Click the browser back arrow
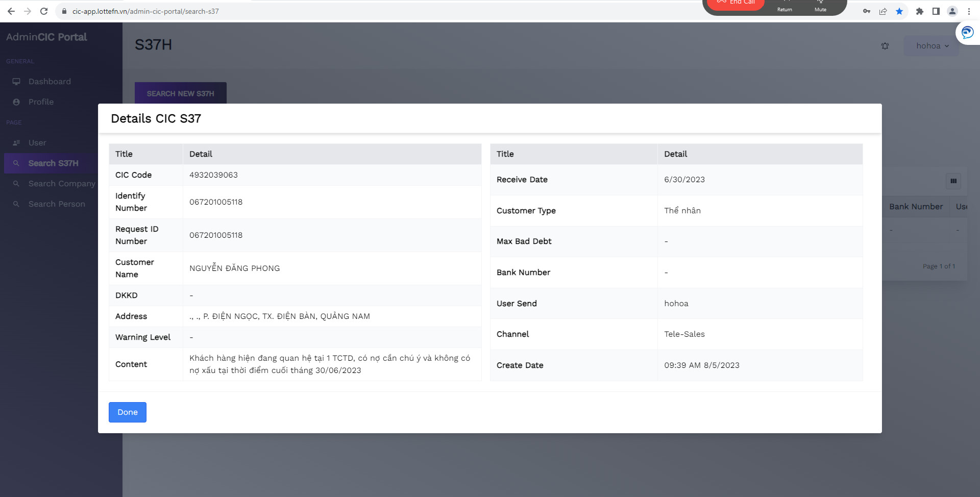980x497 pixels. click(x=11, y=11)
